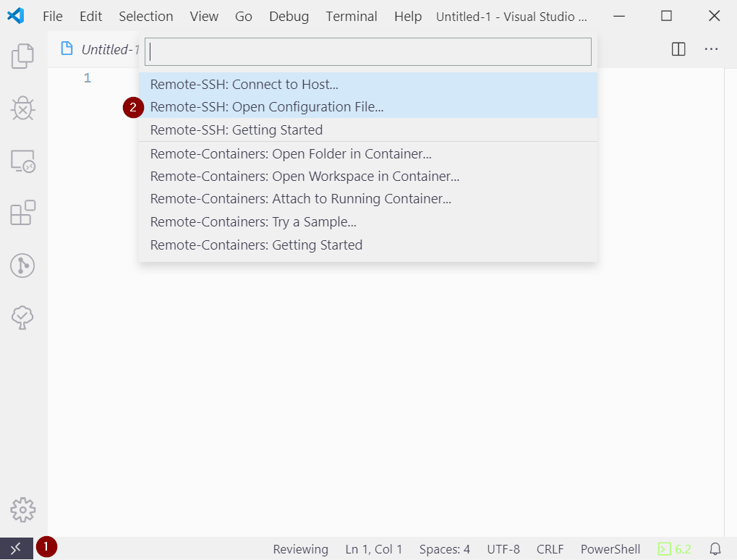This screenshot has height=560, width=737.
Task: Open notifications bell in status bar
Action: (715, 548)
